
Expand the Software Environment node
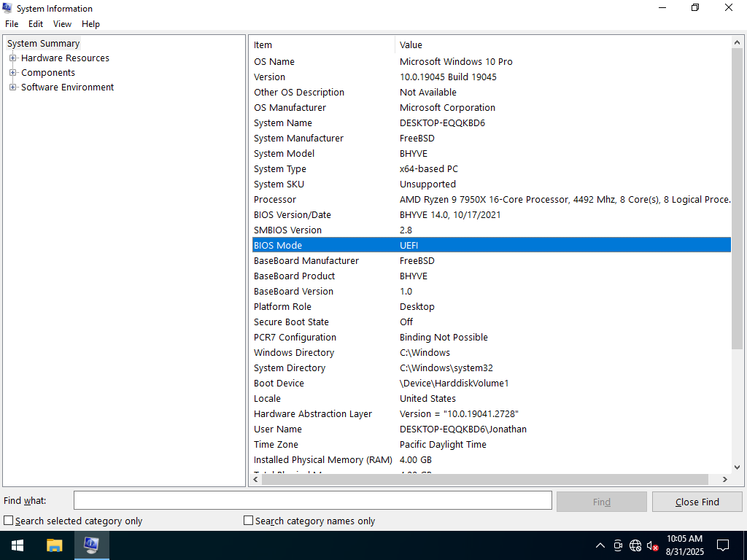pyautogui.click(x=13, y=87)
